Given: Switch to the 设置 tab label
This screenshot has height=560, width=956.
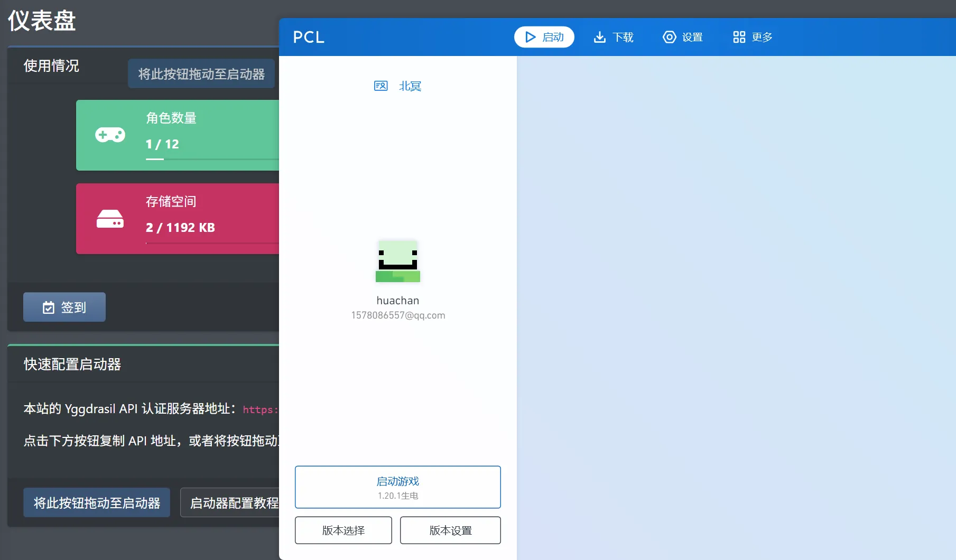Looking at the screenshot, I should [x=692, y=37].
